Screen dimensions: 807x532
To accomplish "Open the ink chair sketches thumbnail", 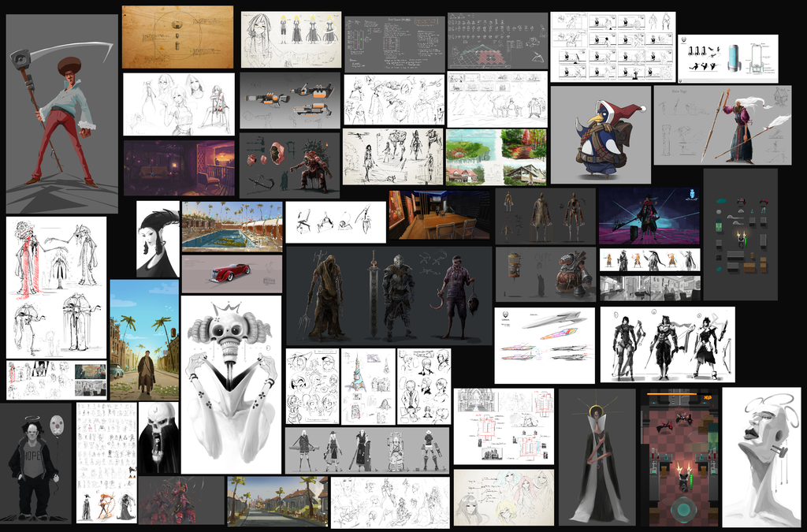I will pyautogui.click(x=336, y=222).
